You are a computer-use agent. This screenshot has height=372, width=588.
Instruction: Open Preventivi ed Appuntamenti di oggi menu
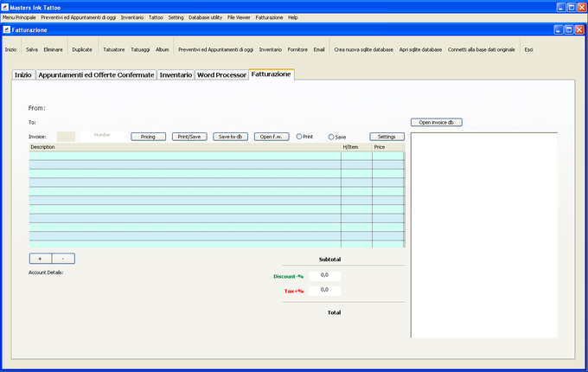tap(79, 17)
